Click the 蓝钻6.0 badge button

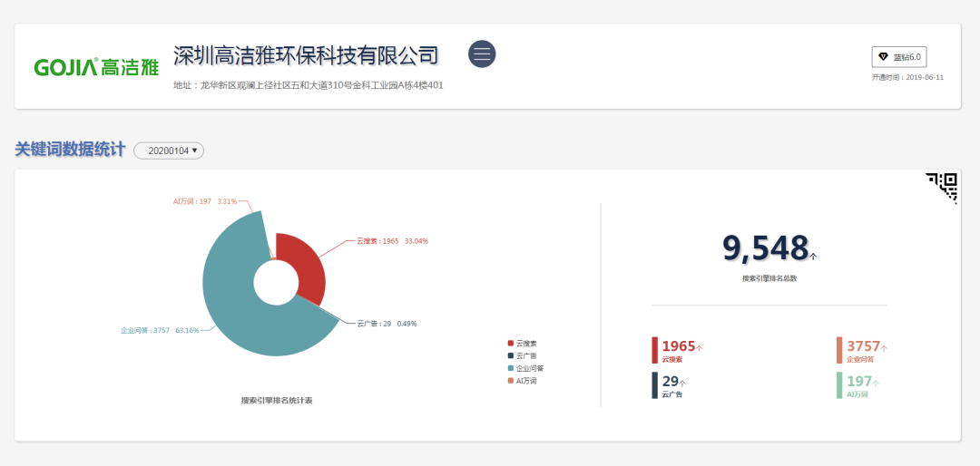click(898, 57)
